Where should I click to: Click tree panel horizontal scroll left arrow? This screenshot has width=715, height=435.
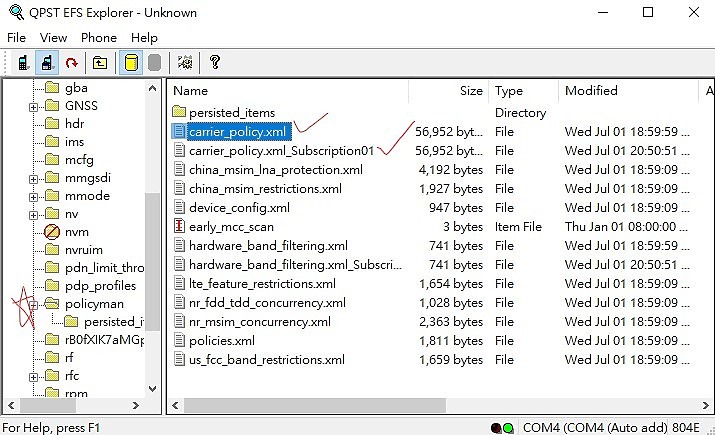tap(11, 405)
